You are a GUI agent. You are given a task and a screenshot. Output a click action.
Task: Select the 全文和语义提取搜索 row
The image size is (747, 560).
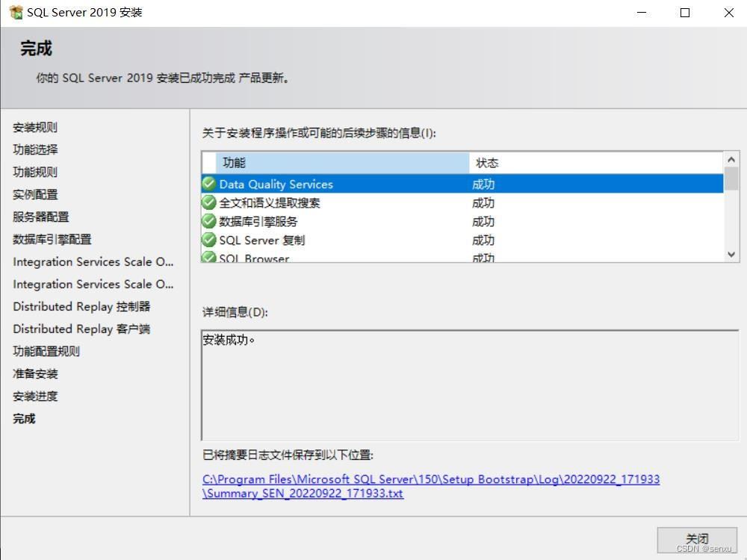[462, 202]
